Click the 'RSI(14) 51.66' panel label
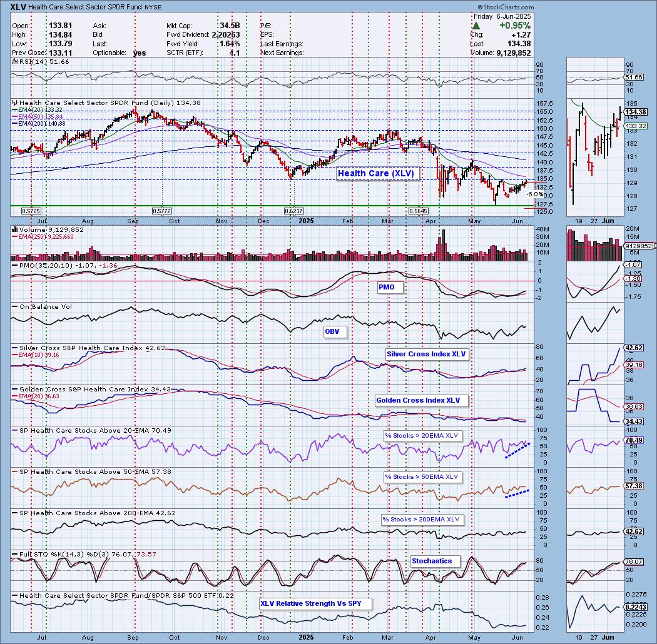Viewport: 657px width, 644px height. click(x=41, y=61)
